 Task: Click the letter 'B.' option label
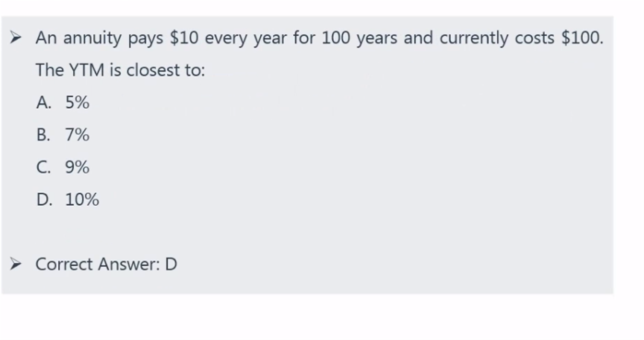pos(43,135)
